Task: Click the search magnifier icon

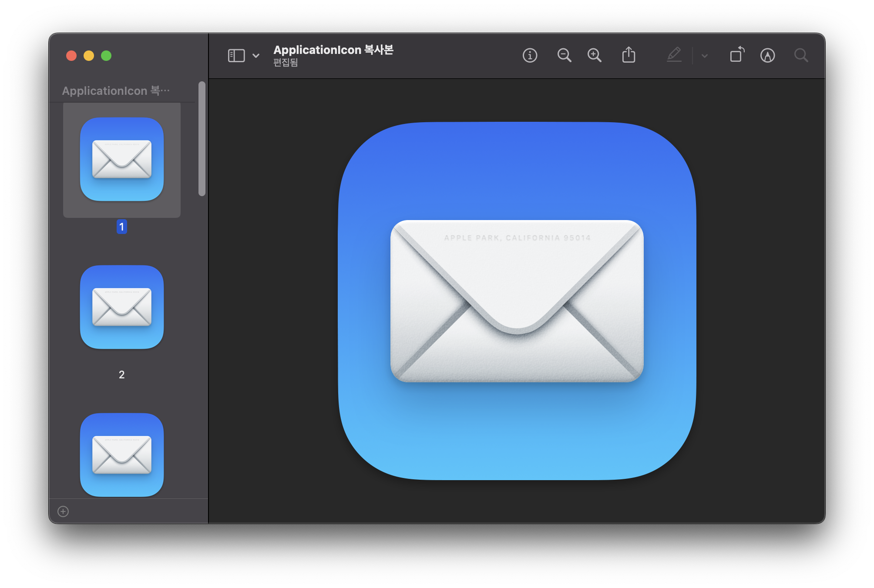Action: 801,56
